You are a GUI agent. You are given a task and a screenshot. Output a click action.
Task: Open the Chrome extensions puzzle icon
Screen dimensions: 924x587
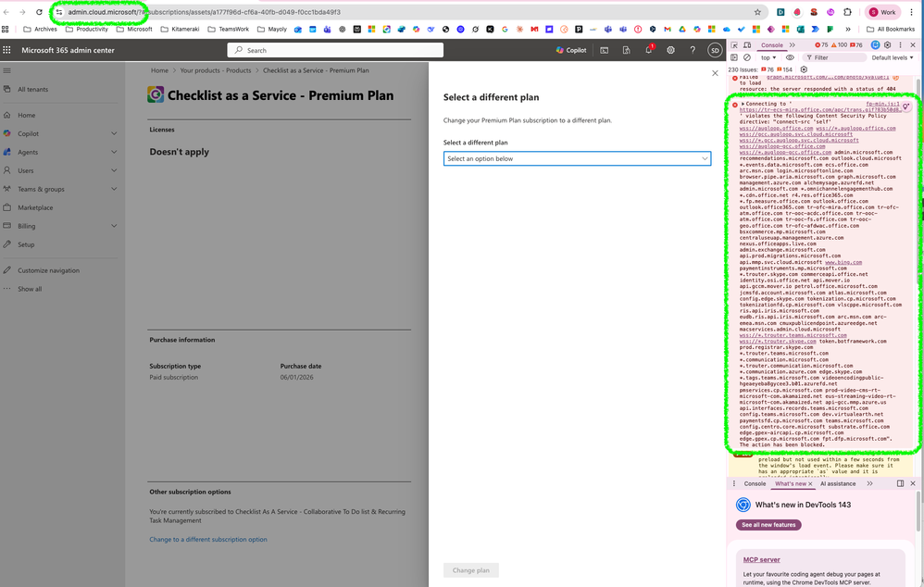pyautogui.click(x=847, y=12)
